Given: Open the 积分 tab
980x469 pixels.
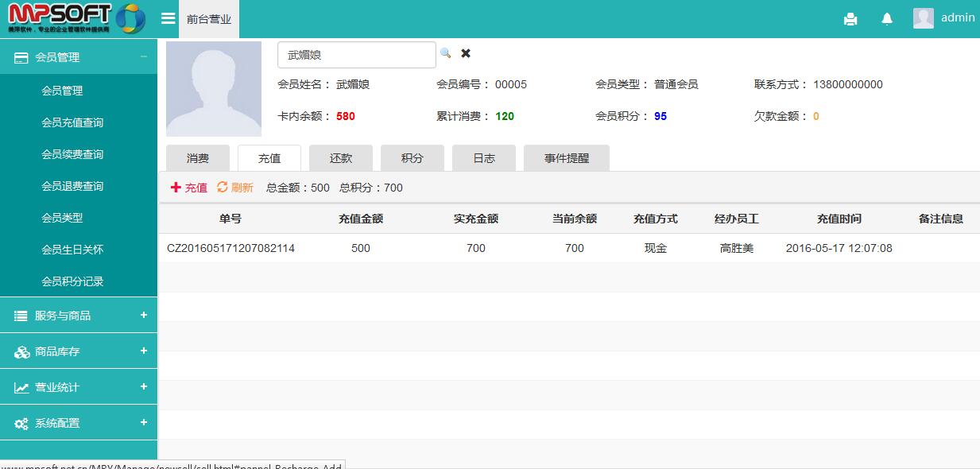Looking at the screenshot, I should [x=412, y=158].
